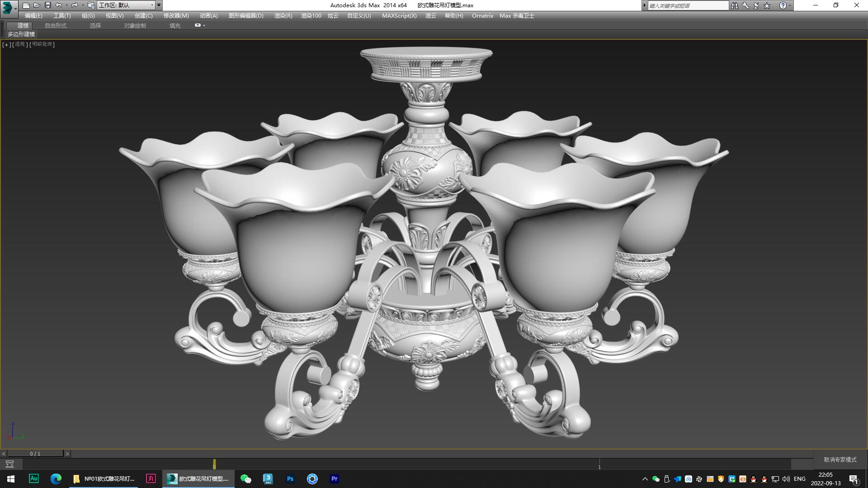The width and height of the screenshot is (868, 488).
Task: Open WeChat from the taskbar
Action: tap(245, 479)
